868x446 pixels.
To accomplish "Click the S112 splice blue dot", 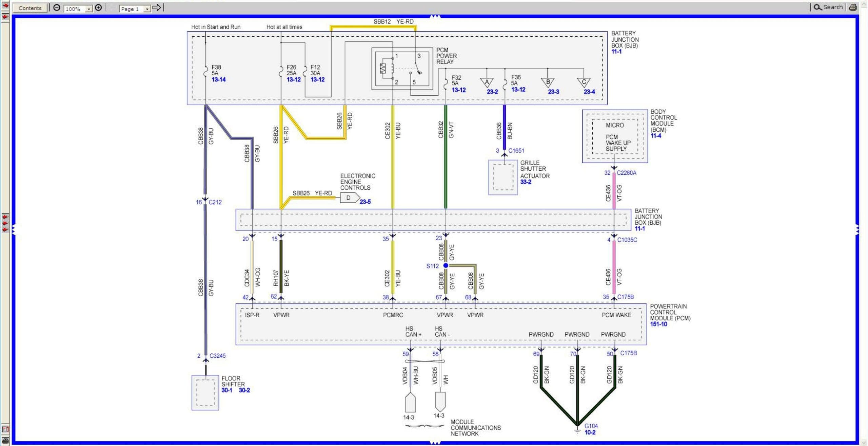I will pyautogui.click(x=446, y=265).
